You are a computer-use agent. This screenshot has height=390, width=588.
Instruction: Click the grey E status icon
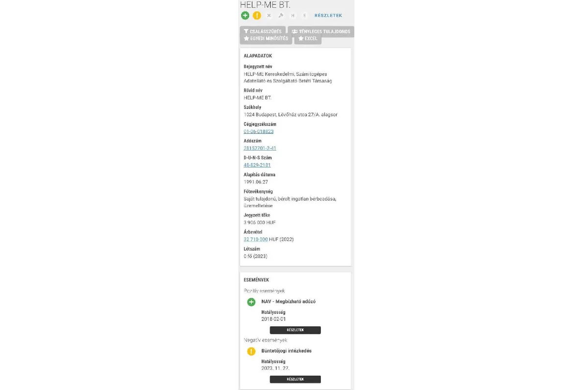point(305,16)
